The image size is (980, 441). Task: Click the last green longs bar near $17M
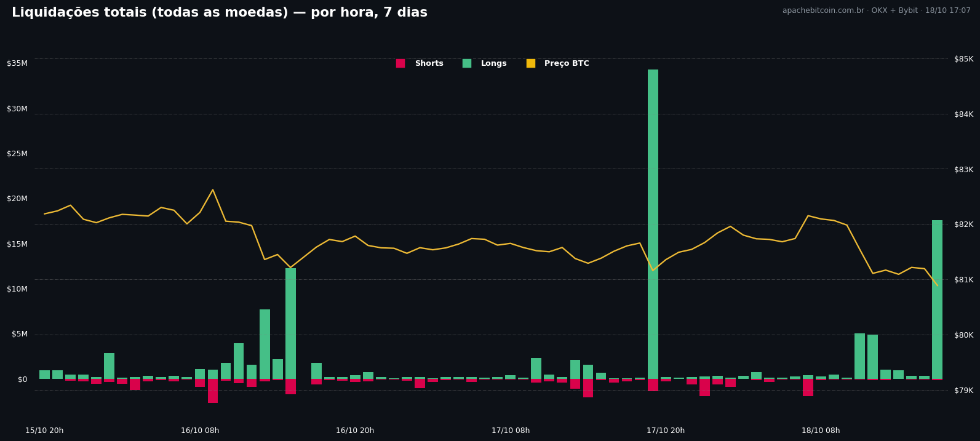click(x=937, y=300)
